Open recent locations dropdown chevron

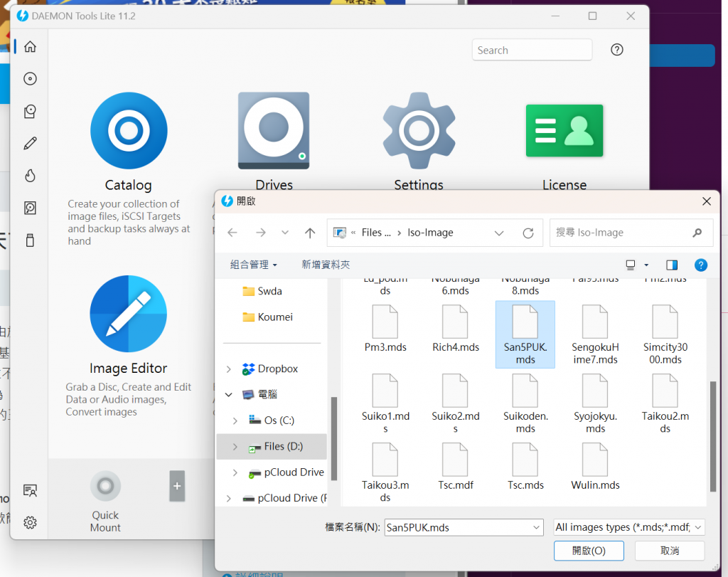285,233
